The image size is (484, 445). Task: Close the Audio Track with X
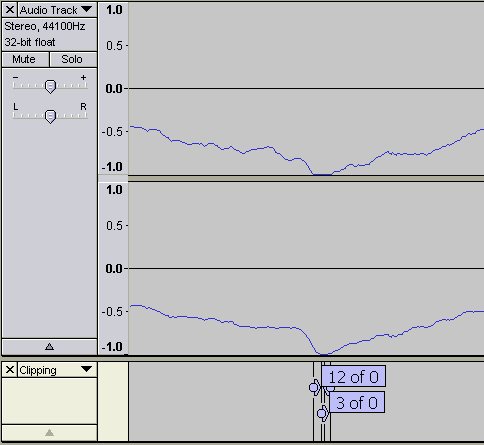click(10, 10)
